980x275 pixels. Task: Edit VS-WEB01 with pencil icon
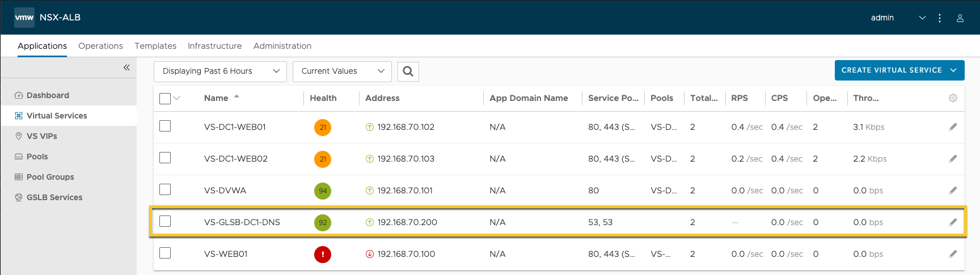click(953, 254)
